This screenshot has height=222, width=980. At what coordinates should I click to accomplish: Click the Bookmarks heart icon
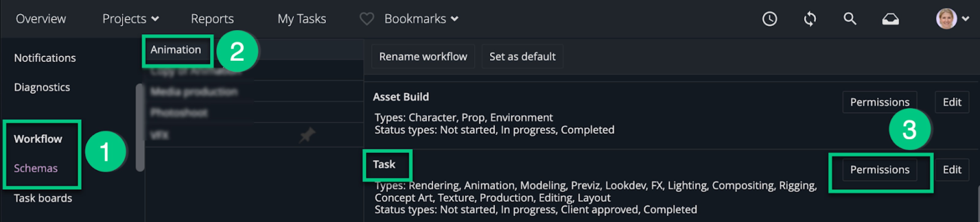(367, 19)
